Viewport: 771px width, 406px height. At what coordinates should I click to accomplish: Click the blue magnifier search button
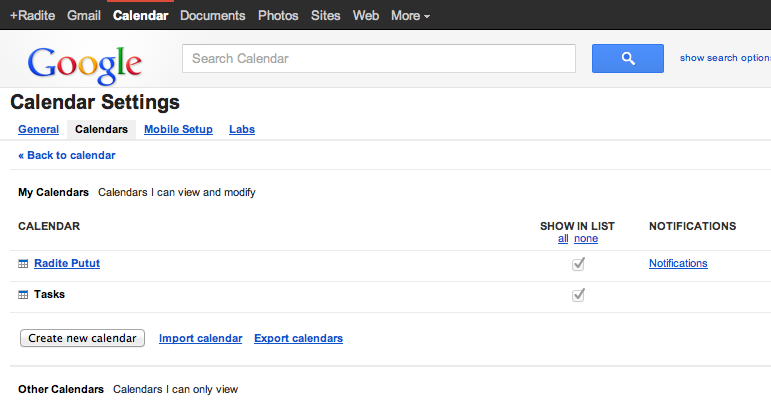tap(627, 58)
